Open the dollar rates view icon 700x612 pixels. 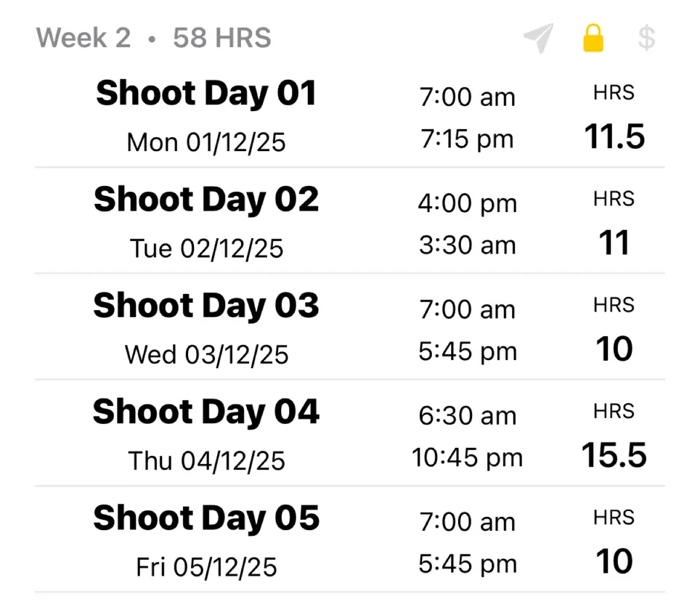tap(647, 38)
